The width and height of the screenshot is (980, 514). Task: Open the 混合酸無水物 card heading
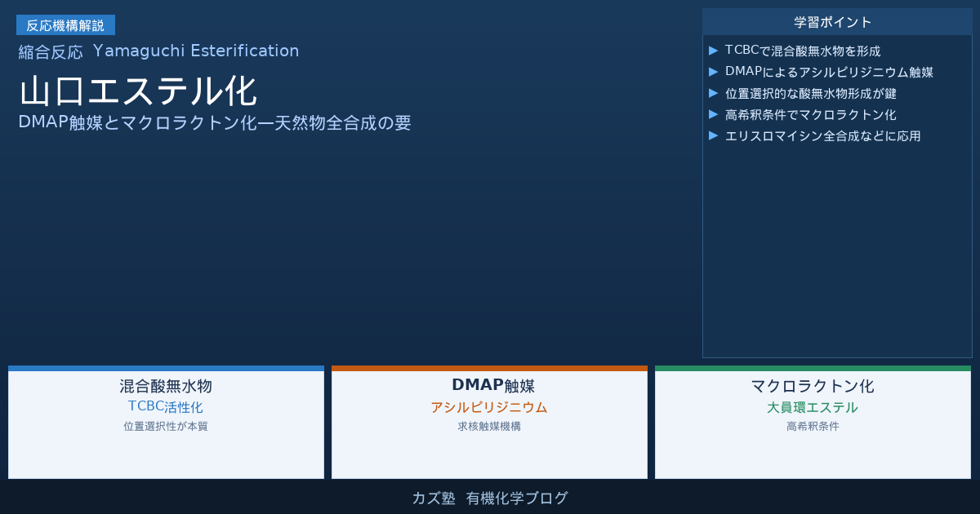[166, 386]
